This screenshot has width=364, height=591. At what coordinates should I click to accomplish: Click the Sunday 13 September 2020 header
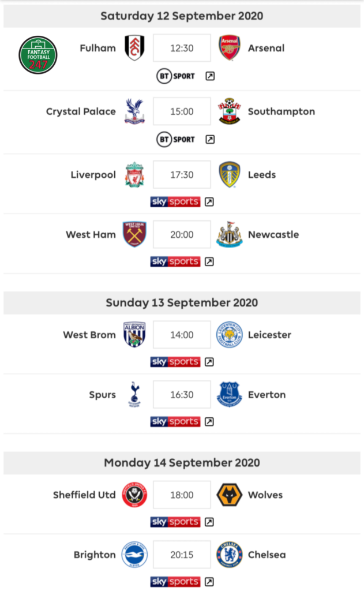tap(182, 302)
